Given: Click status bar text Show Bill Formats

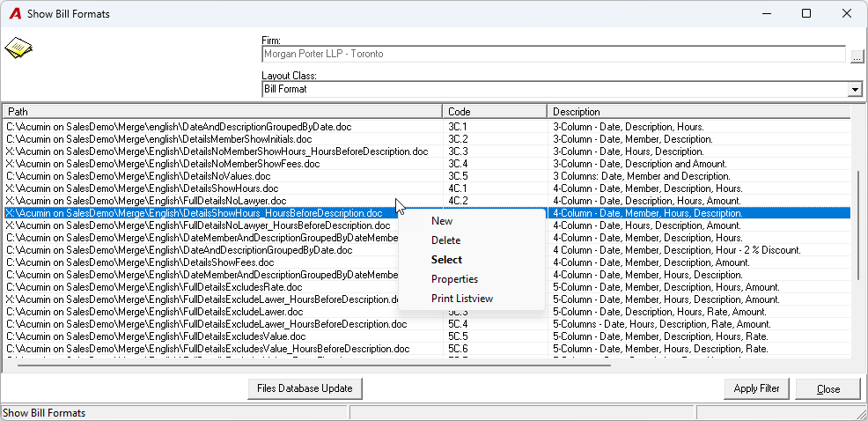Looking at the screenshot, I should pyautogui.click(x=44, y=413).
